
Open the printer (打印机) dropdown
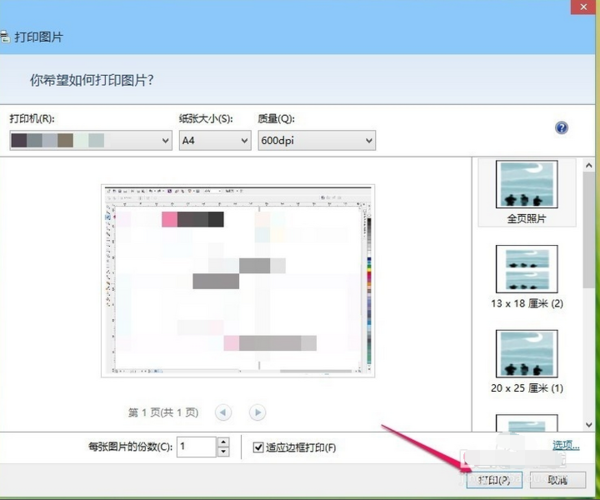(x=90, y=141)
